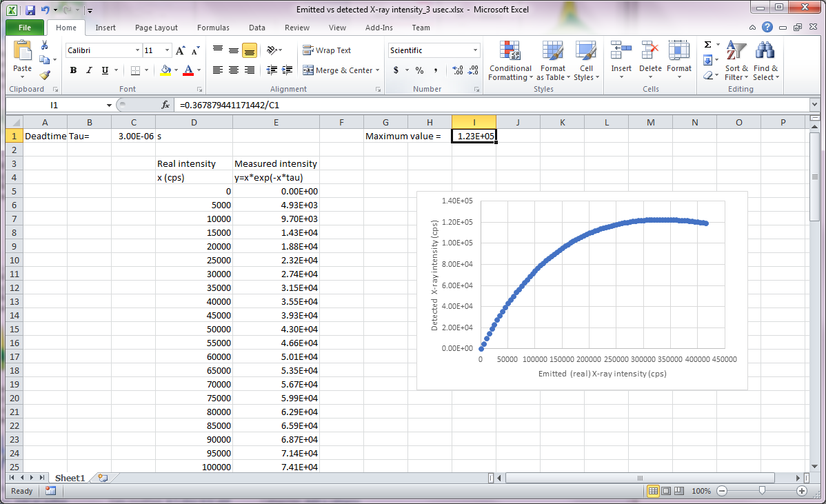
Task: Open the Calibri font name dropdown
Action: [137, 50]
